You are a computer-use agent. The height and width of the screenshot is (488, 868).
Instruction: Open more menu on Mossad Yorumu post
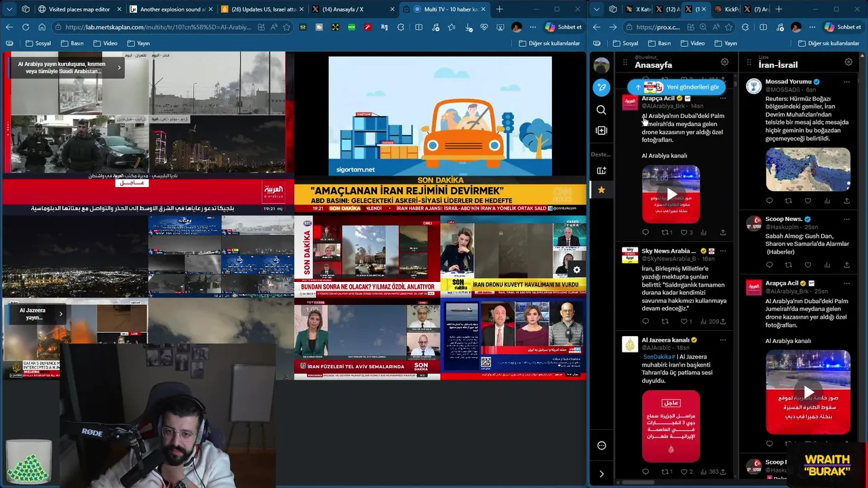point(847,81)
